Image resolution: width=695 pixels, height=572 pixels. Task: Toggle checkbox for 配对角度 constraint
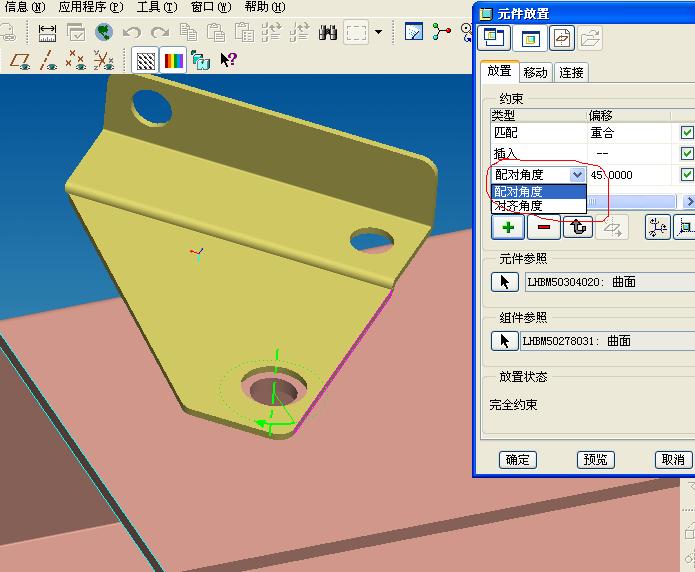pyautogui.click(x=687, y=175)
